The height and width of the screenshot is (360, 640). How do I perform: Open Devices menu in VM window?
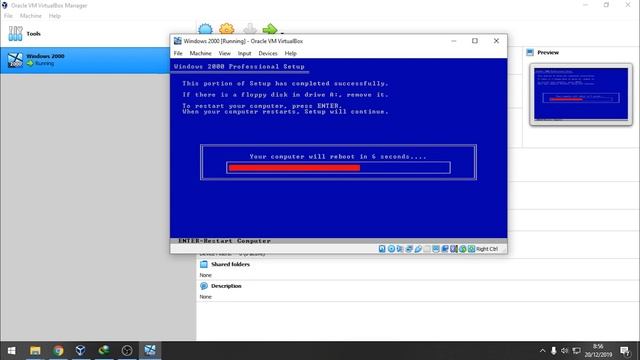(268, 53)
